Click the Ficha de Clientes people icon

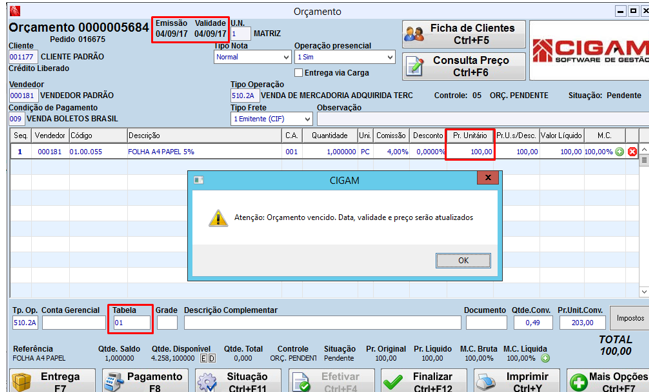414,34
